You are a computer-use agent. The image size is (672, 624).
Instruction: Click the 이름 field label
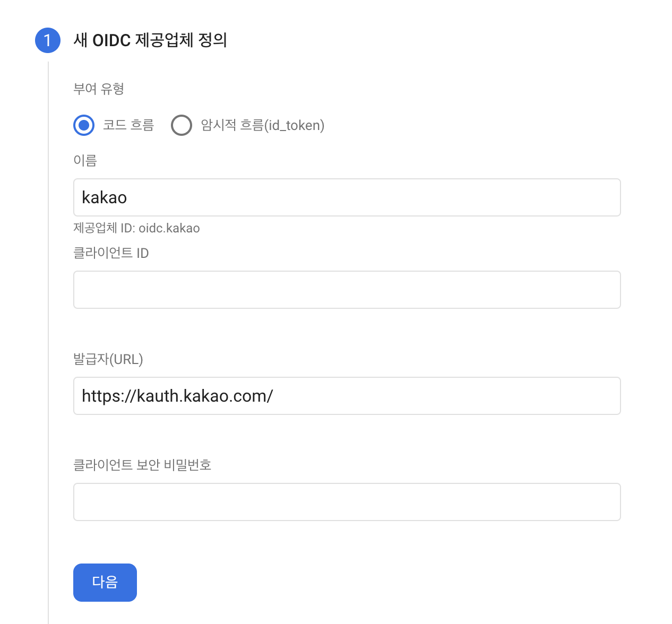85,160
